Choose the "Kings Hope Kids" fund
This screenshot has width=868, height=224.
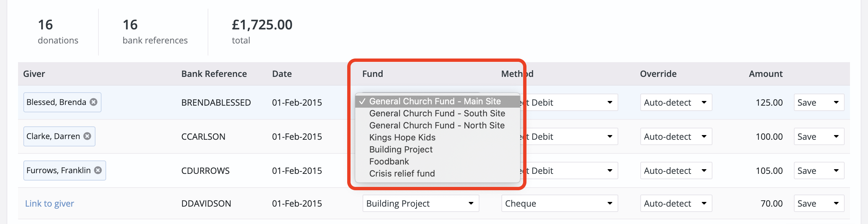click(402, 137)
